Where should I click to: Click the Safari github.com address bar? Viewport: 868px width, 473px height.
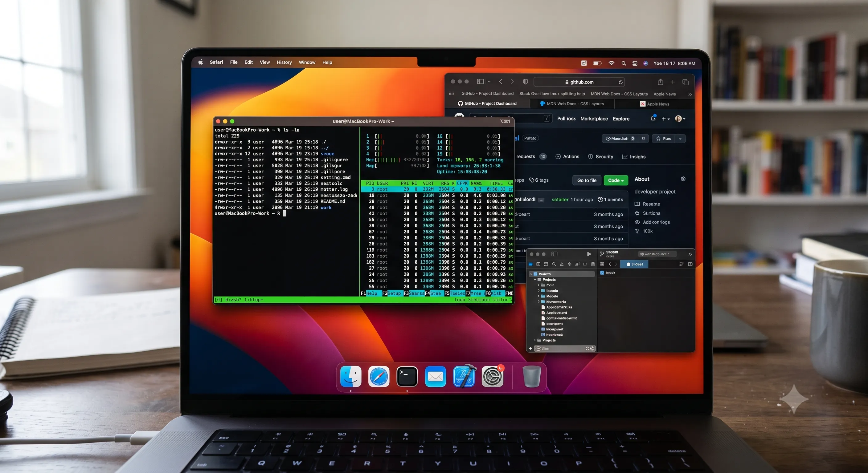(579, 82)
